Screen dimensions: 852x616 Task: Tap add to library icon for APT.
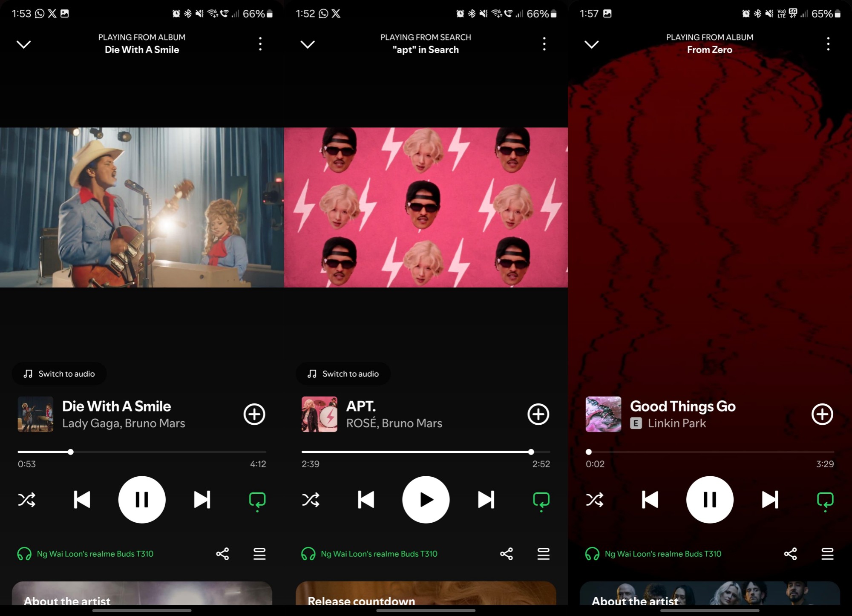tap(538, 414)
